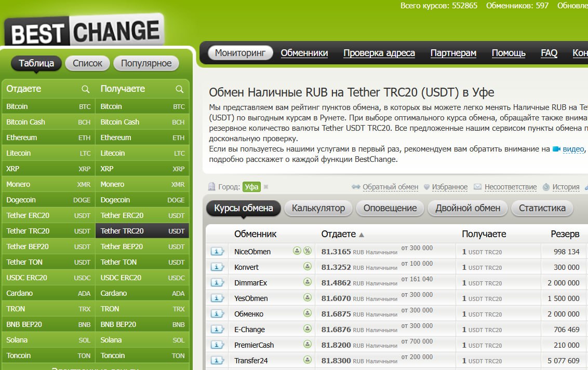Image resolution: width=588 pixels, height=370 pixels.
Task: Click the BestChange logo
Action: pyautogui.click(x=85, y=31)
